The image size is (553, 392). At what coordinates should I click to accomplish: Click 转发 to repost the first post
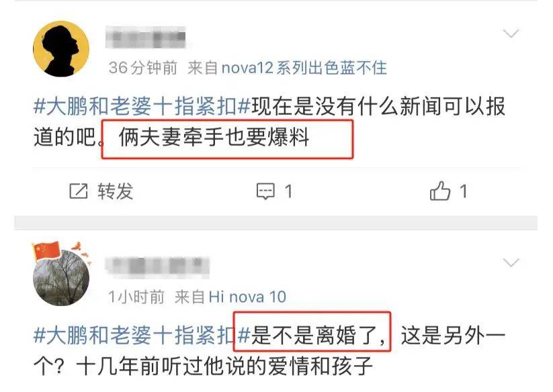[116, 191]
